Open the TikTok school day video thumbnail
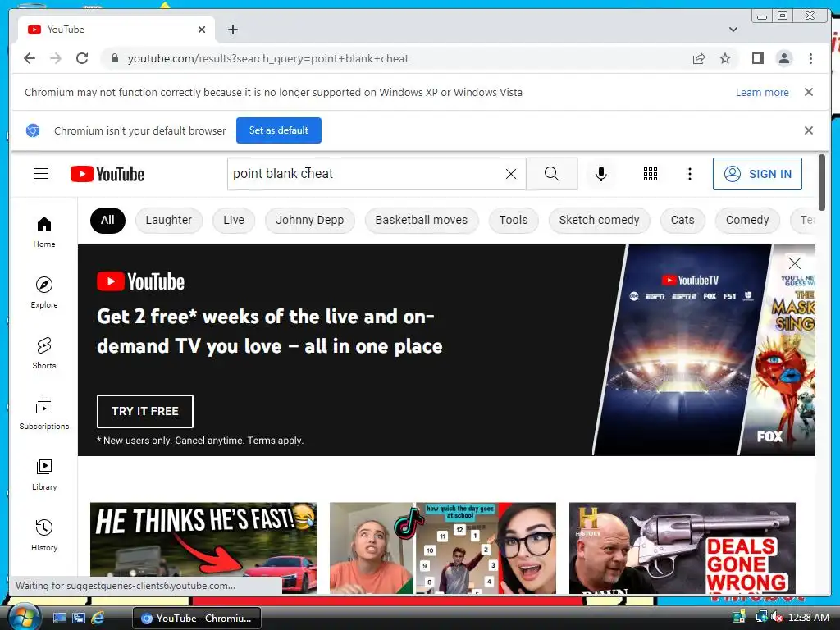Image resolution: width=840 pixels, height=630 pixels. click(x=442, y=547)
